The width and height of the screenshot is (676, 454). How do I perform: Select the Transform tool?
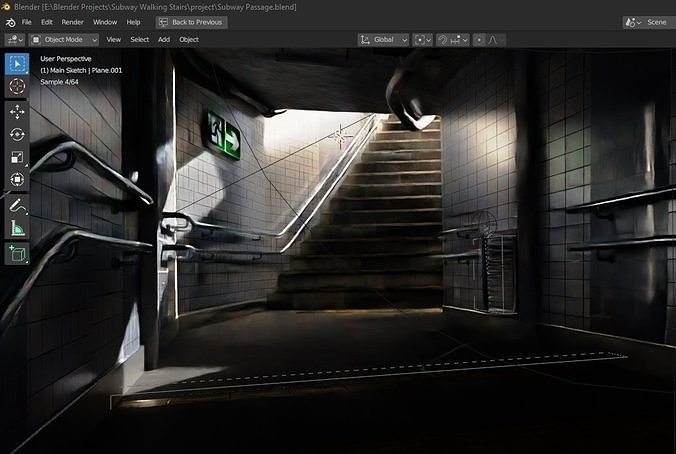click(17, 179)
